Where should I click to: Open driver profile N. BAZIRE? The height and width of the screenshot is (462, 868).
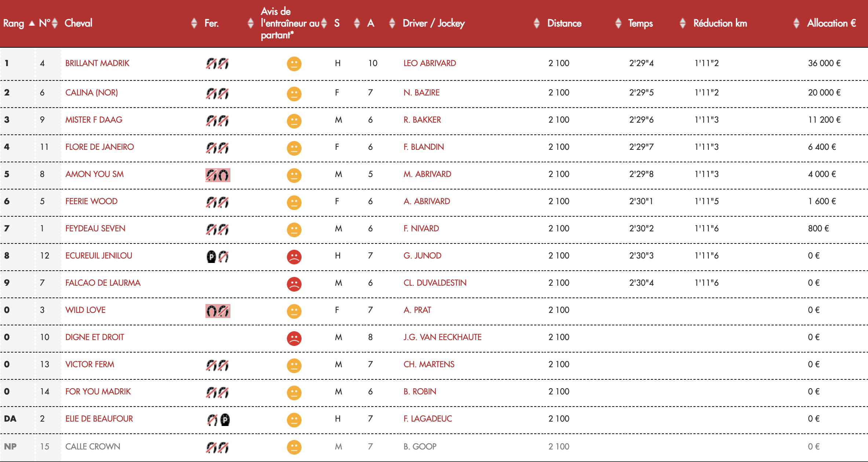click(422, 93)
